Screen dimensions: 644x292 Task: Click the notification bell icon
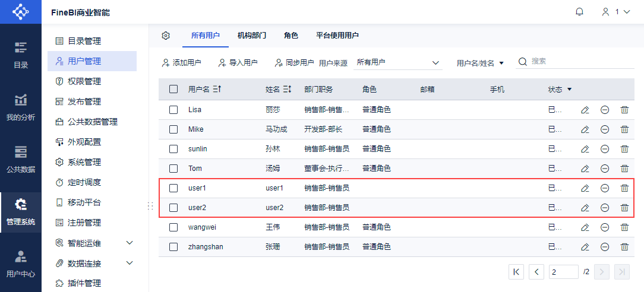[579, 12]
